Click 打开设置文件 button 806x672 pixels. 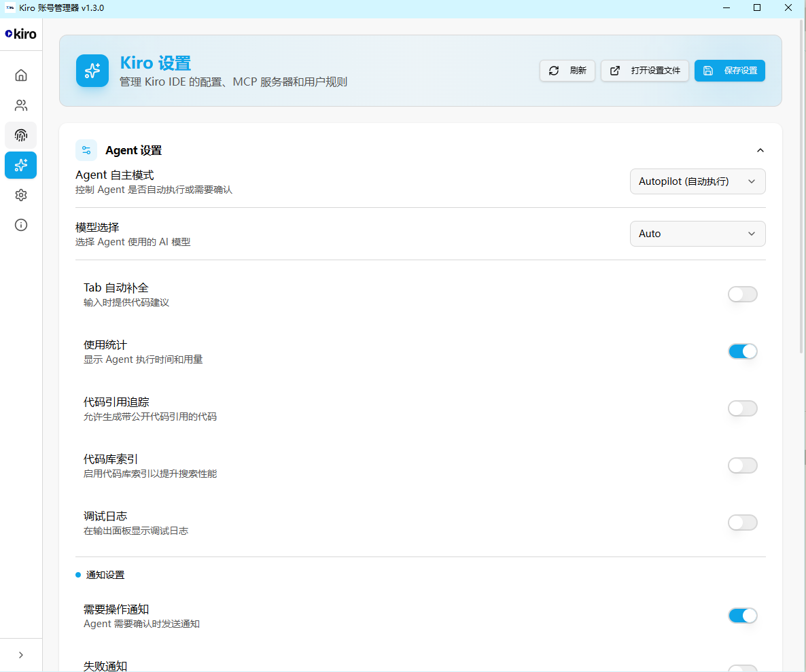(644, 71)
